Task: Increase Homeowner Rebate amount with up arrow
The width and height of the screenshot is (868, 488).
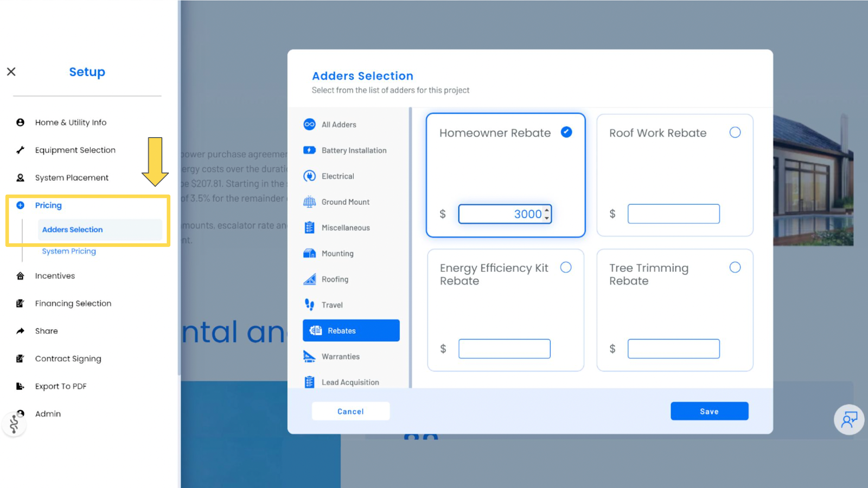Action: coord(547,210)
